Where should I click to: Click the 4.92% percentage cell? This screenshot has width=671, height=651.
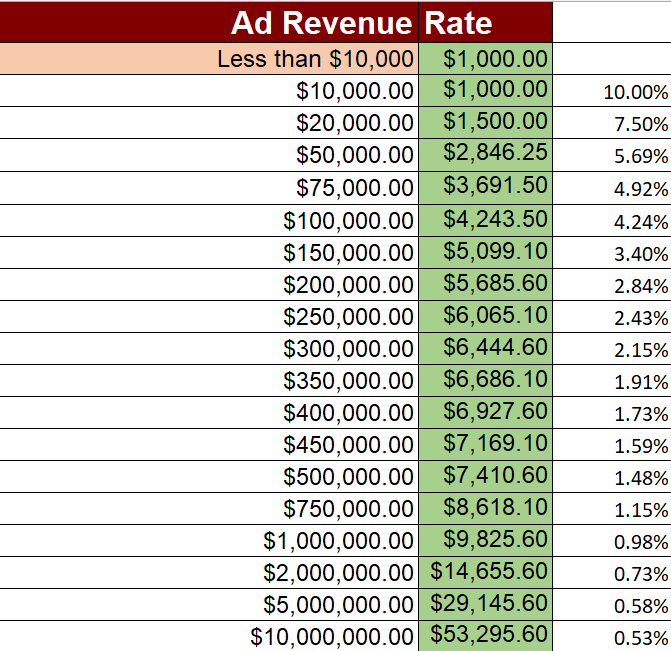pyautogui.click(x=635, y=189)
